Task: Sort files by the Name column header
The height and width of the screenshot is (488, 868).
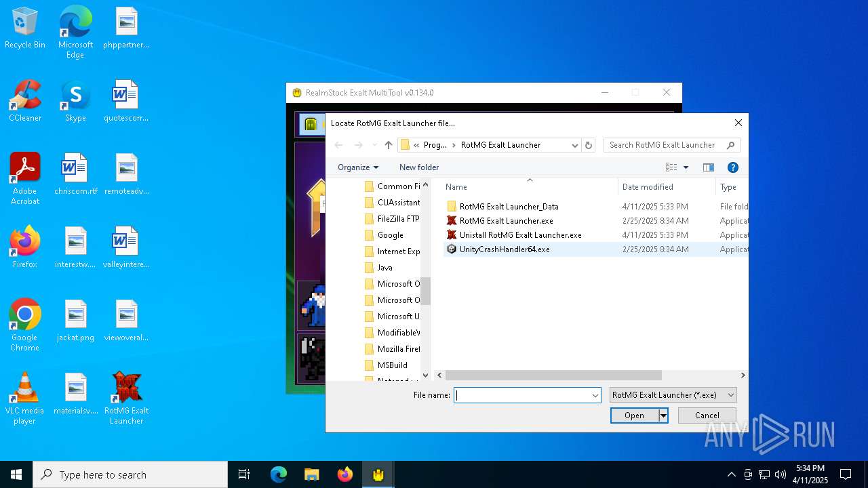Action: point(529,187)
